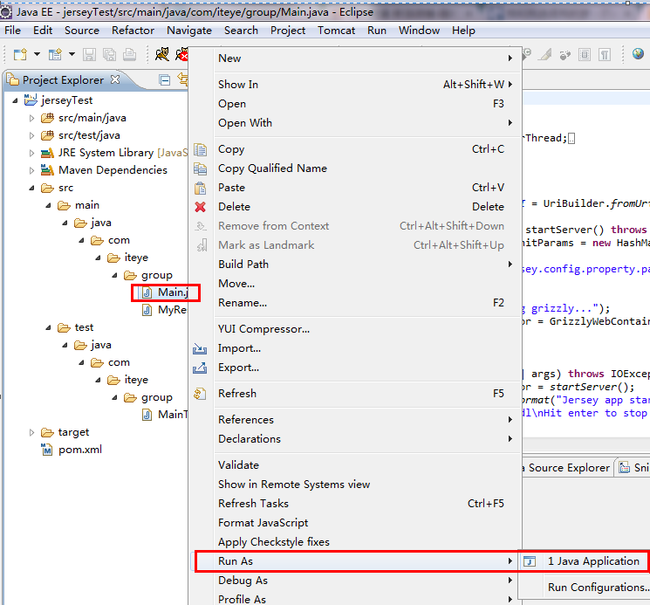Open the Window menu
This screenshot has width=650, height=605.
(x=419, y=31)
